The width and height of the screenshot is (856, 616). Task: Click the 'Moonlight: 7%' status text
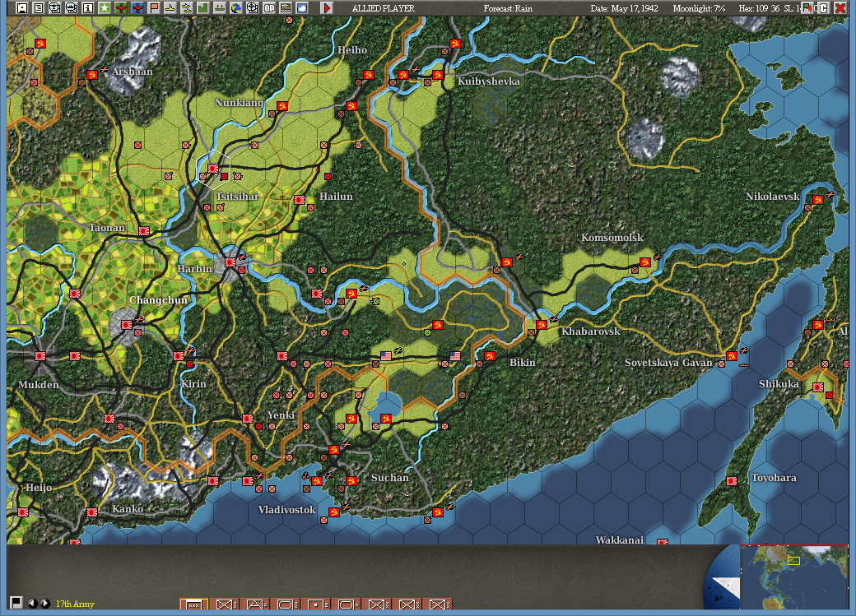699,8
